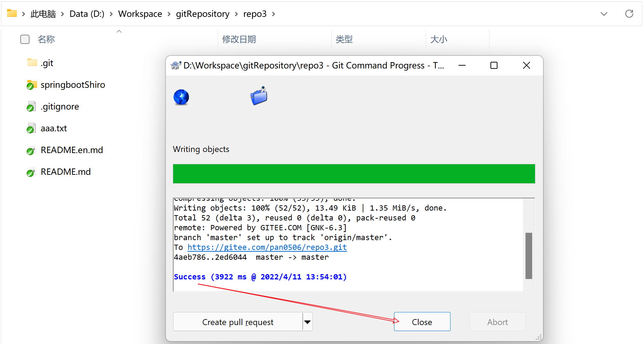Open the gitee.com repo3.git link

coord(267,247)
